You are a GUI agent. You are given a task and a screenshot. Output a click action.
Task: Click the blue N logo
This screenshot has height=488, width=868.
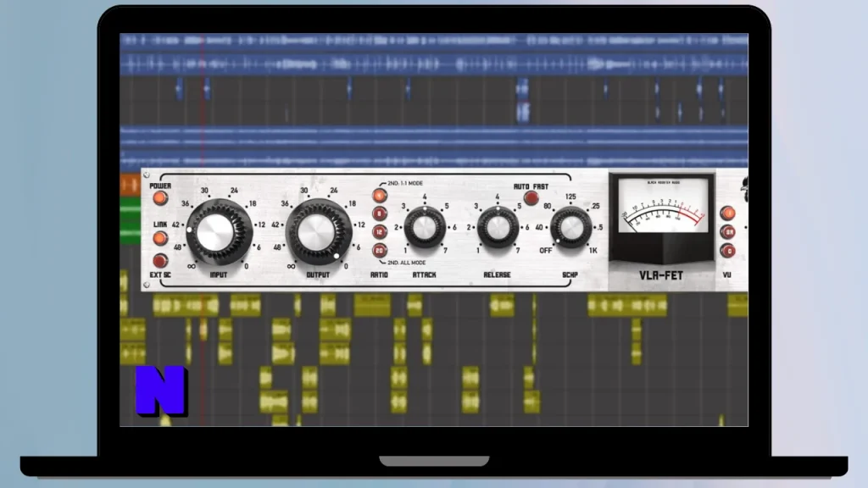161,391
